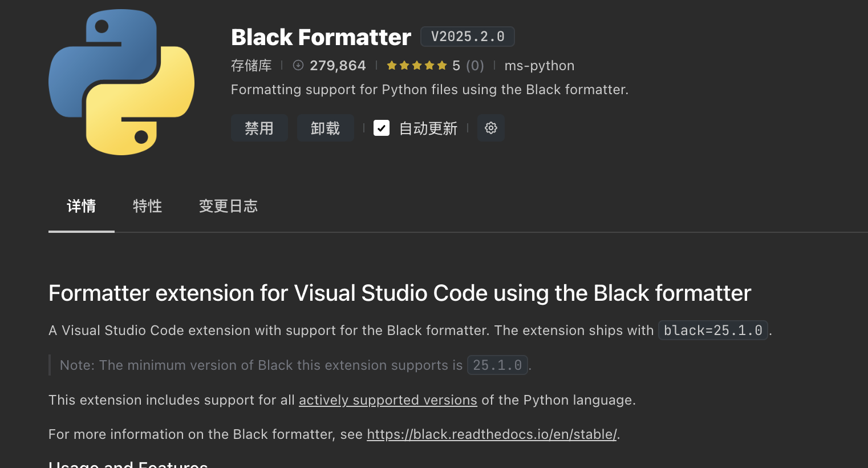Open the gear manage menu
868x468 pixels.
point(491,128)
